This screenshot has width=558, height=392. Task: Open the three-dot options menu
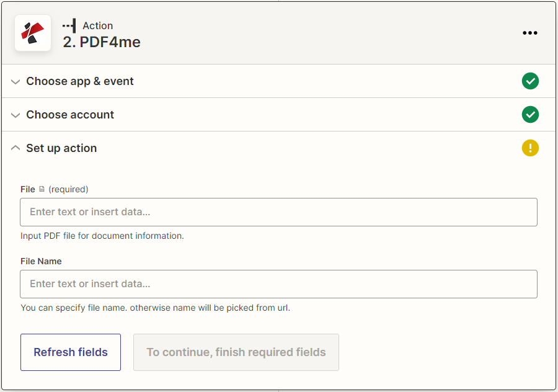[530, 33]
